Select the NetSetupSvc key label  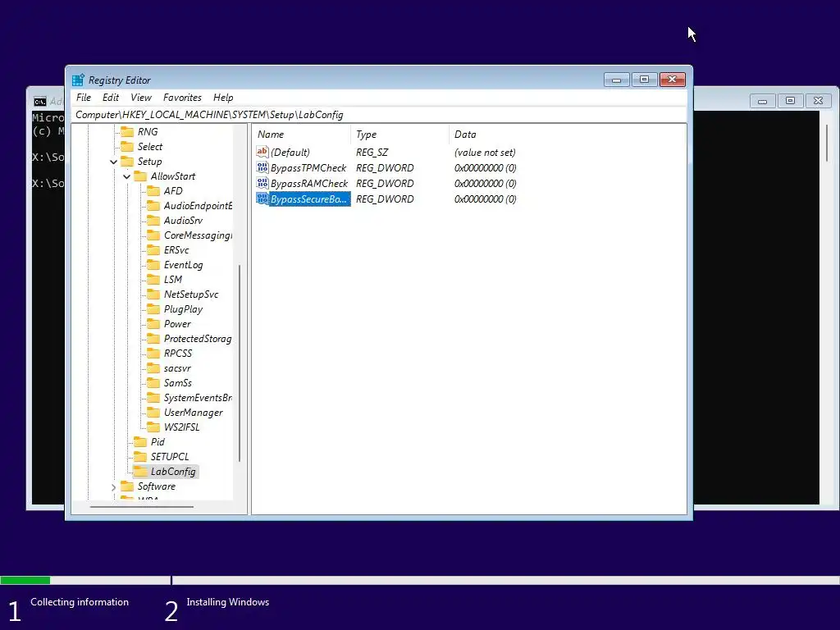pos(191,294)
